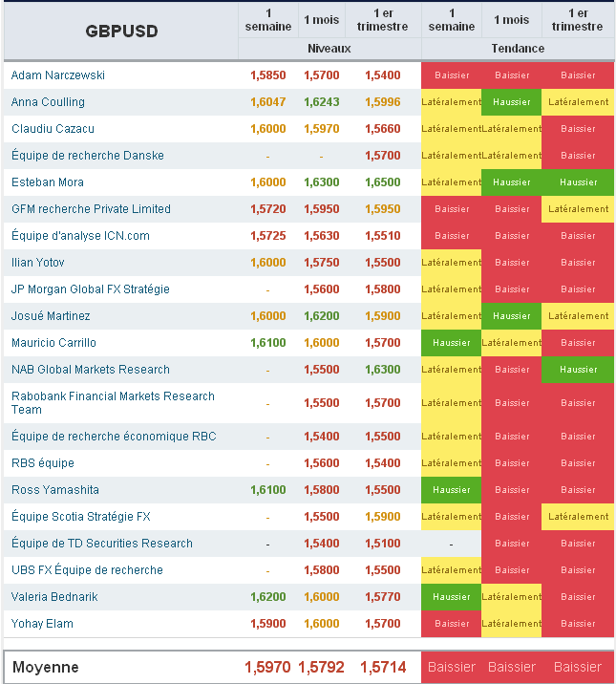The width and height of the screenshot is (616, 684).
Task: Click the RBS équipe link
Action: (x=43, y=462)
